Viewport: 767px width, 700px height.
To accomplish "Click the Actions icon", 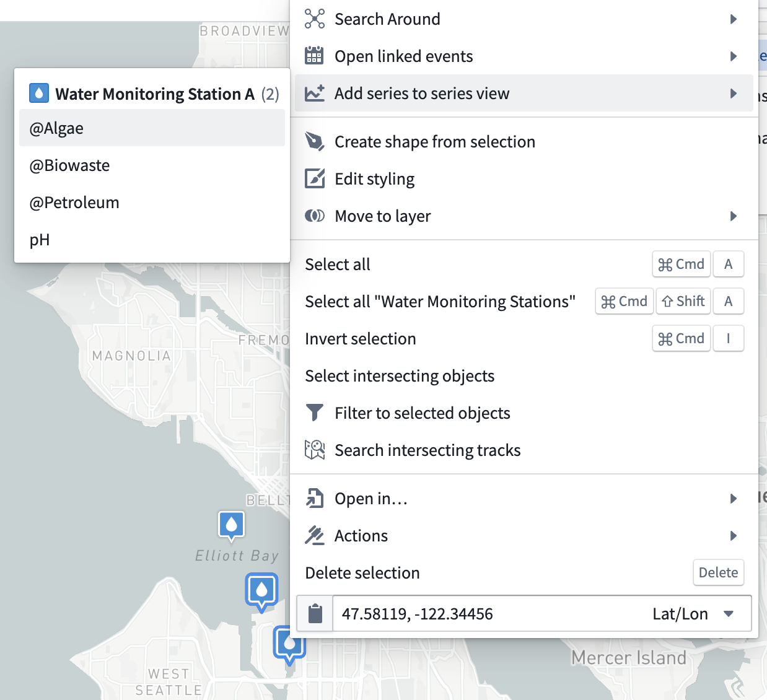I will coord(315,535).
